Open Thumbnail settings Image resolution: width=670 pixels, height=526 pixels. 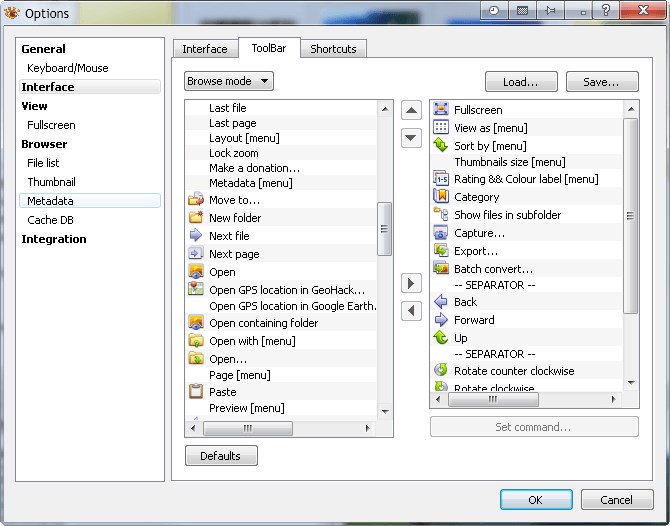point(51,182)
